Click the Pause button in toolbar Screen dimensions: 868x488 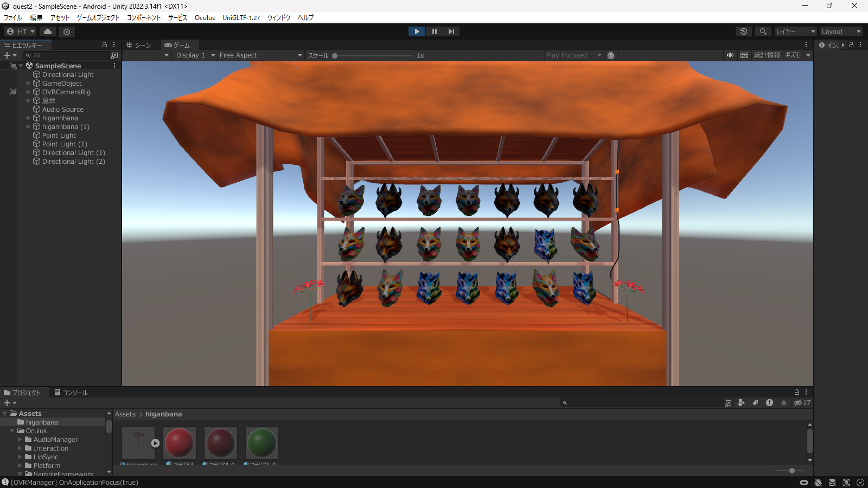point(434,31)
